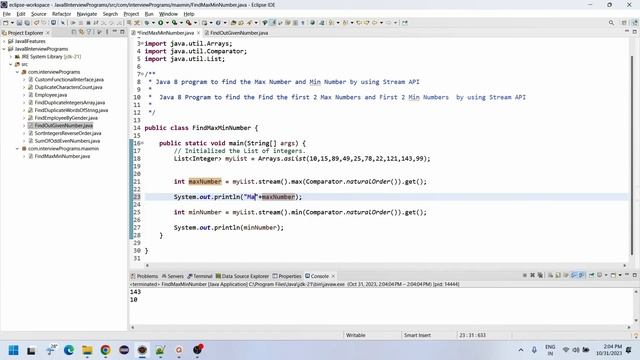Open the File menu

pyautogui.click(x=7, y=14)
